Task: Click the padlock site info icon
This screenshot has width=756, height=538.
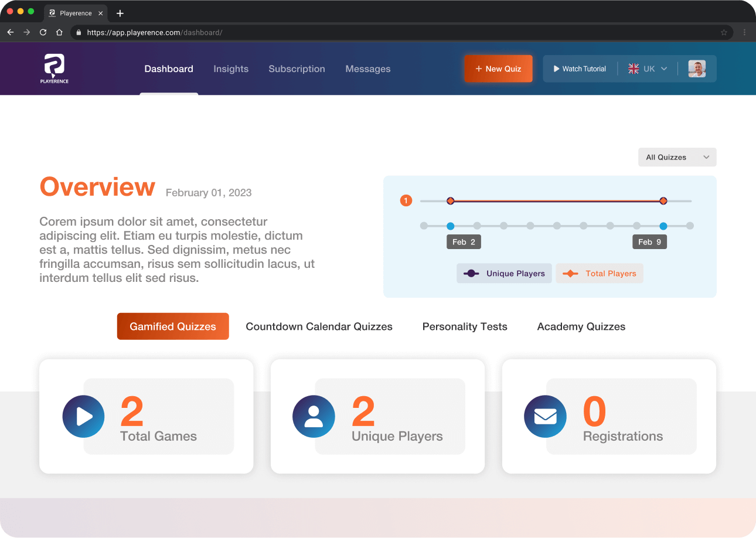Action: (79, 32)
